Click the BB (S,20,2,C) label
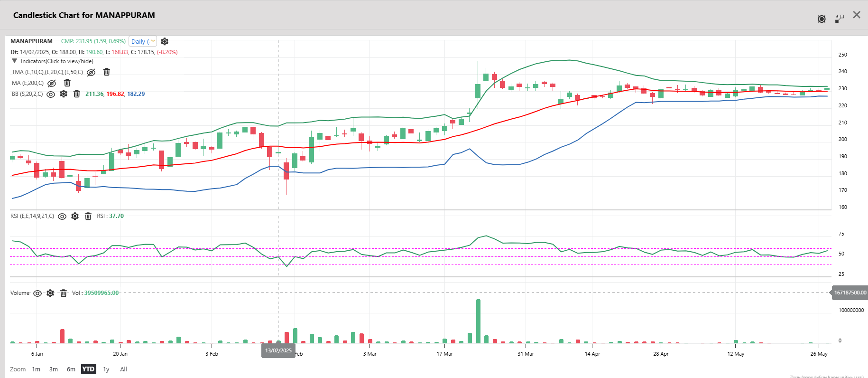 point(27,94)
